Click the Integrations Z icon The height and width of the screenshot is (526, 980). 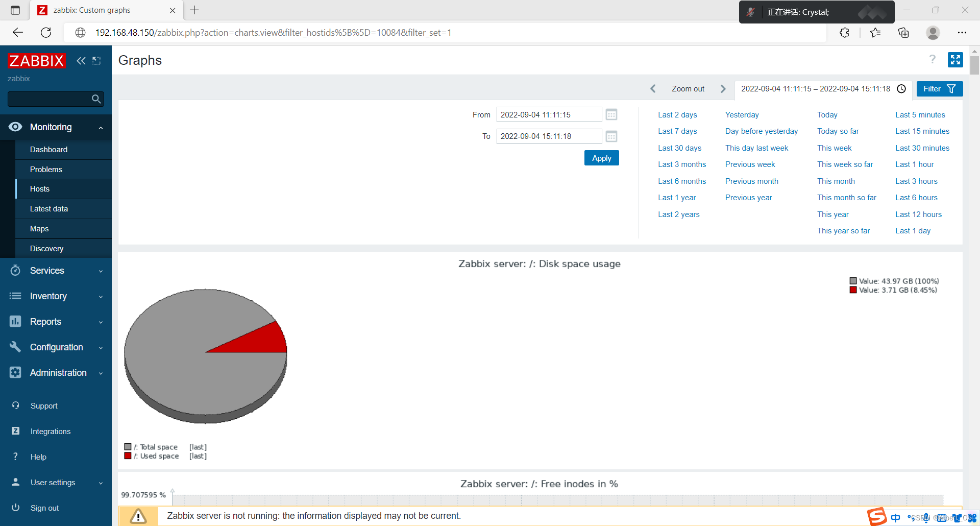point(16,431)
